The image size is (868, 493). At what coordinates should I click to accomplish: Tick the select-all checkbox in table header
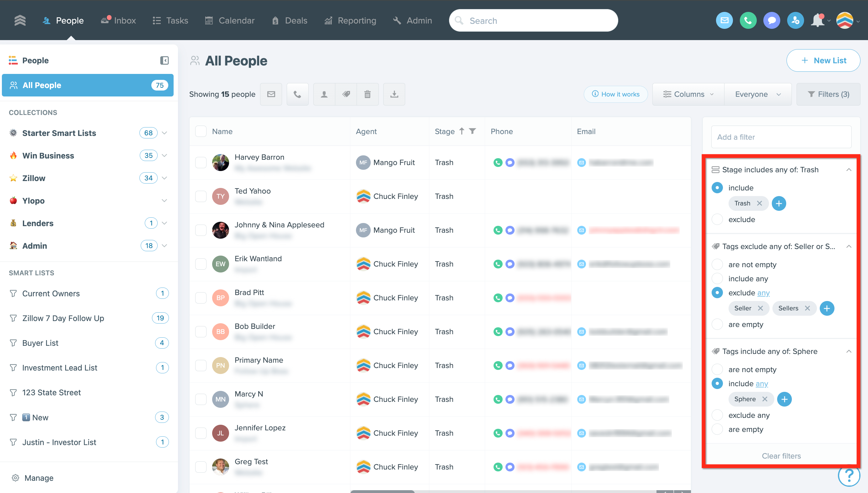(x=201, y=131)
